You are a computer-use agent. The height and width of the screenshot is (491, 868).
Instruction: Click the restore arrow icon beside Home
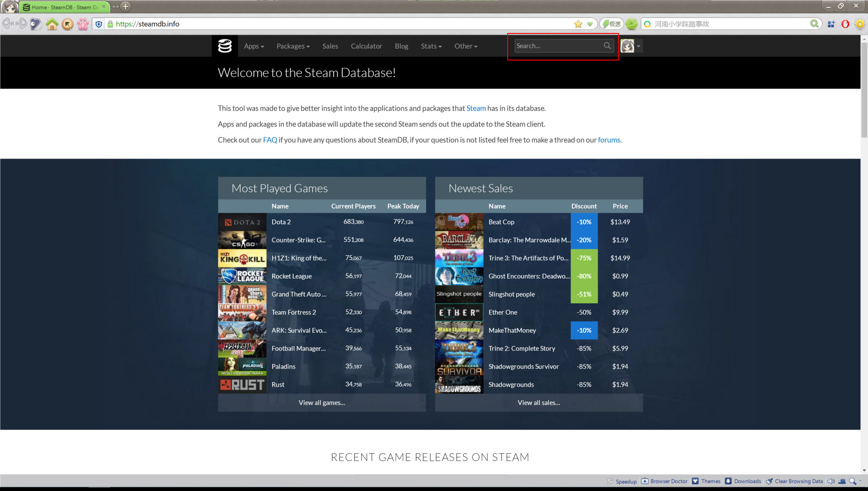[x=67, y=24]
